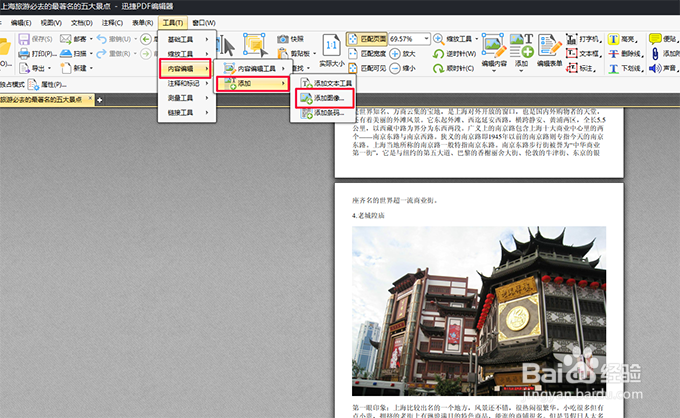Click the Add (添加) large ribbon icon

(521, 46)
